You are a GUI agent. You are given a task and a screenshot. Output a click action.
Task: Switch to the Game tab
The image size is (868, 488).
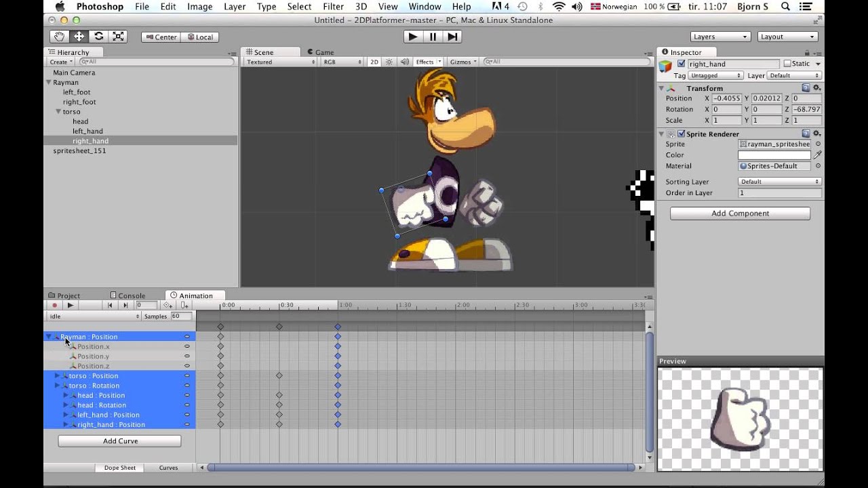click(320, 52)
